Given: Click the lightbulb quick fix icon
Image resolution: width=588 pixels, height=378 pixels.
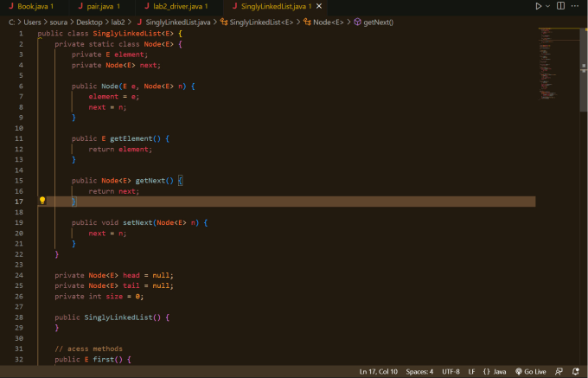Looking at the screenshot, I should tap(42, 201).
